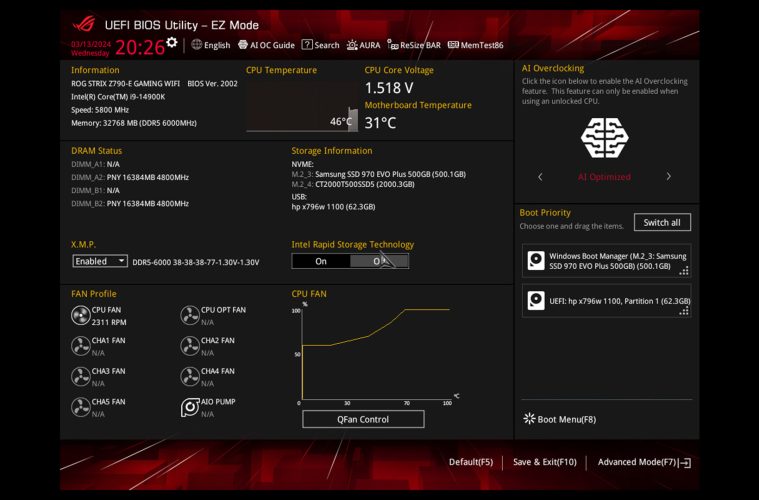Image resolution: width=759 pixels, height=500 pixels.
Task: Click the Search question mark icon
Action: point(307,45)
